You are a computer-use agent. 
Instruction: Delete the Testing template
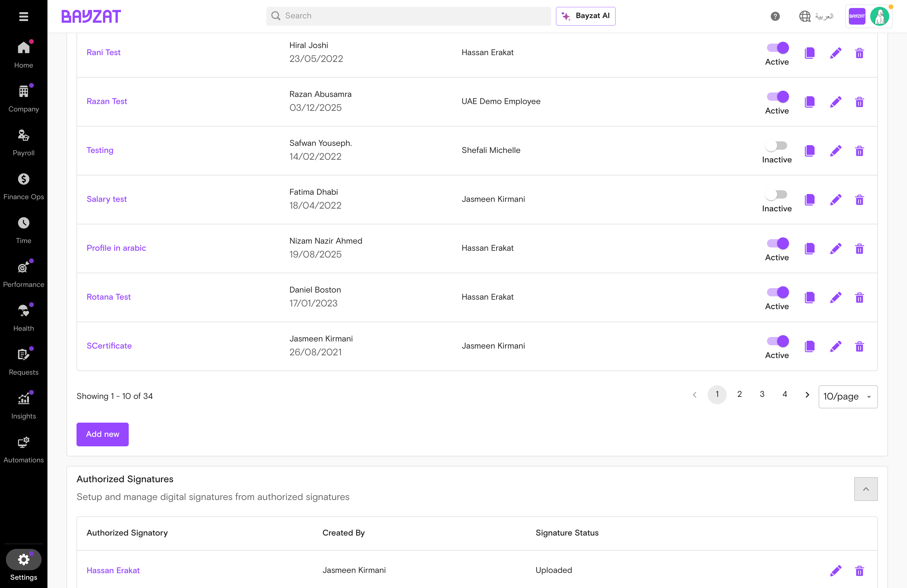(859, 151)
